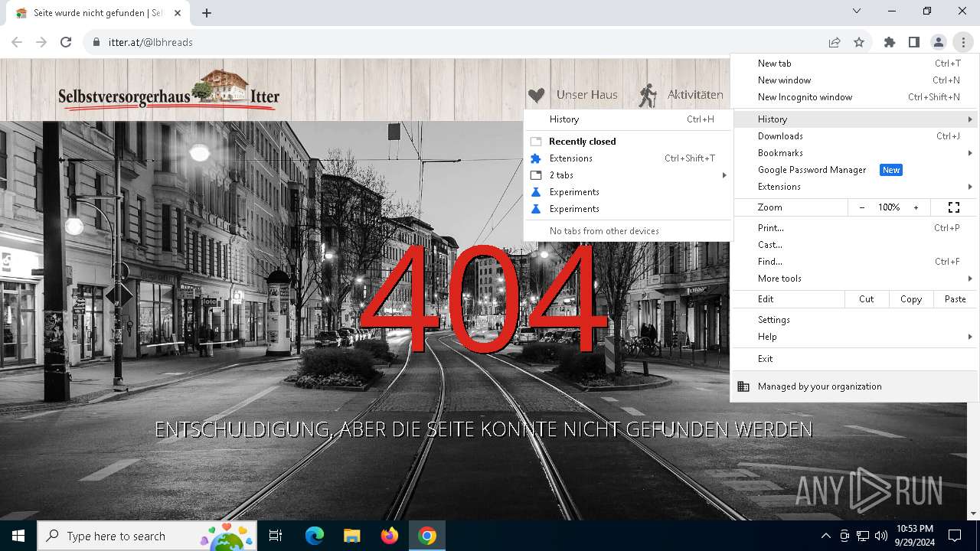The image size is (980, 551).
Task: Toggle fullscreen mode icon
Action: click(x=954, y=207)
